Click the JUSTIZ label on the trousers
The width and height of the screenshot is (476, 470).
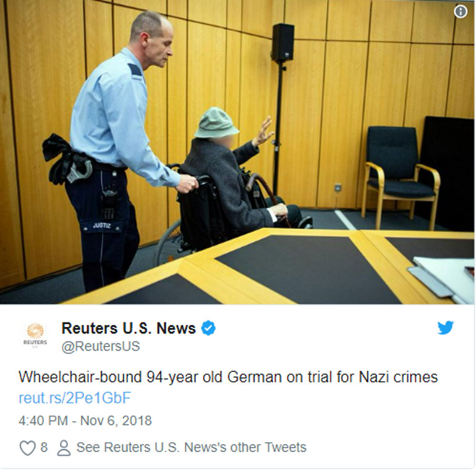pos(102,225)
